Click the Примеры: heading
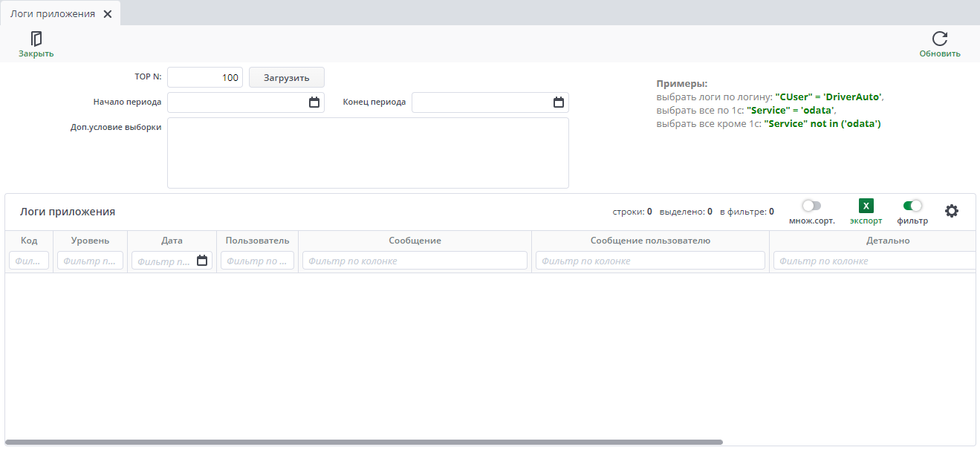The width and height of the screenshot is (980, 450). click(x=682, y=84)
